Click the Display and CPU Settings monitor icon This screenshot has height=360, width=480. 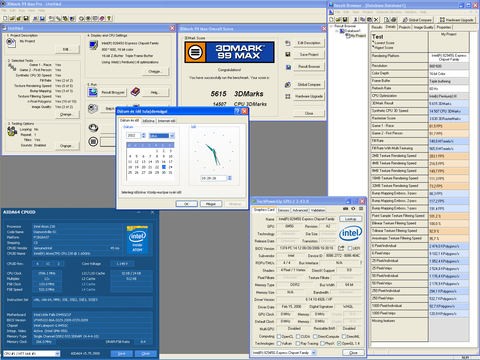(93, 45)
